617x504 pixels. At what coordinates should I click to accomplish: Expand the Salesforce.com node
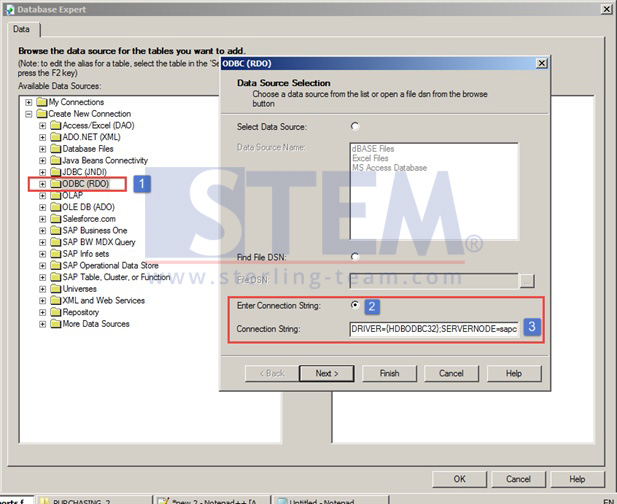(x=42, y=219)
